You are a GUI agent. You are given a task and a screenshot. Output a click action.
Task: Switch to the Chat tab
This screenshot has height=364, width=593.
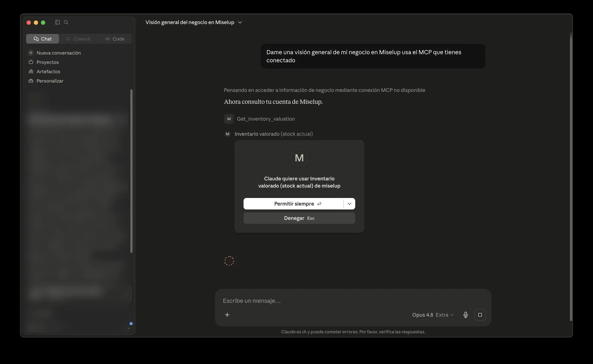click(43, 39)
